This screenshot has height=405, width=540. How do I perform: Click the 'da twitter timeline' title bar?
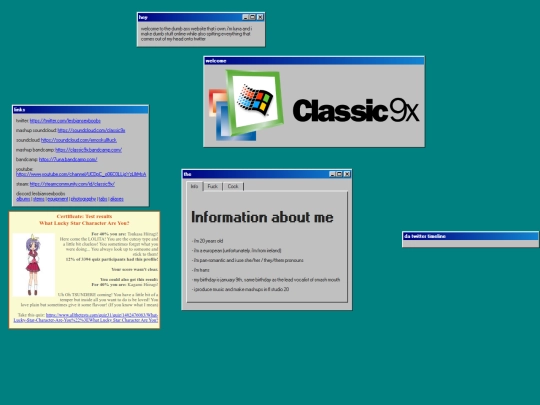470,236
